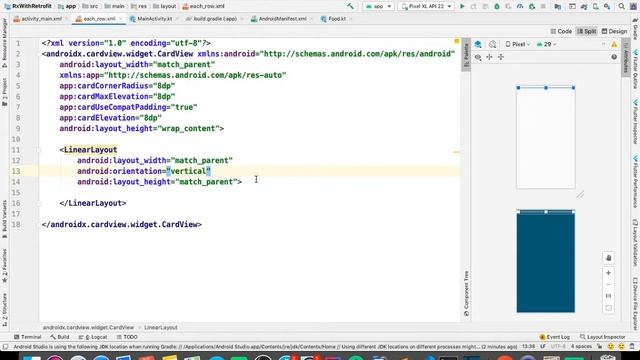Switch to Split view mode
The image size is (640, 360).
pos(587,31)
